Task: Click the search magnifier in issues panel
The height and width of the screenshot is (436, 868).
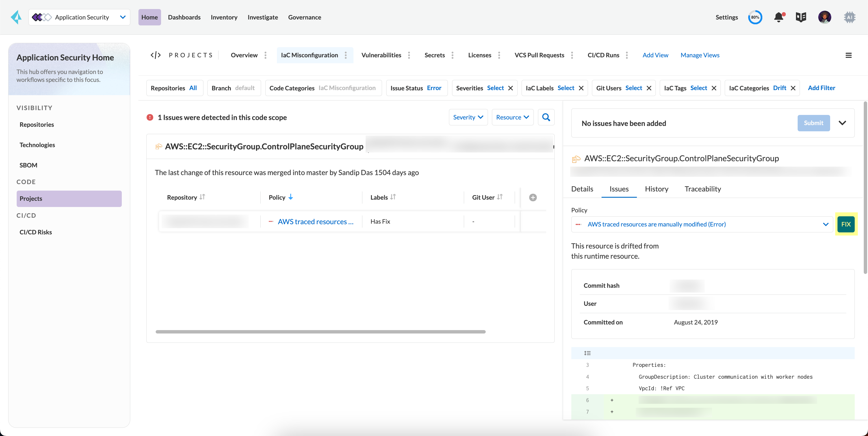Action: 546,117
